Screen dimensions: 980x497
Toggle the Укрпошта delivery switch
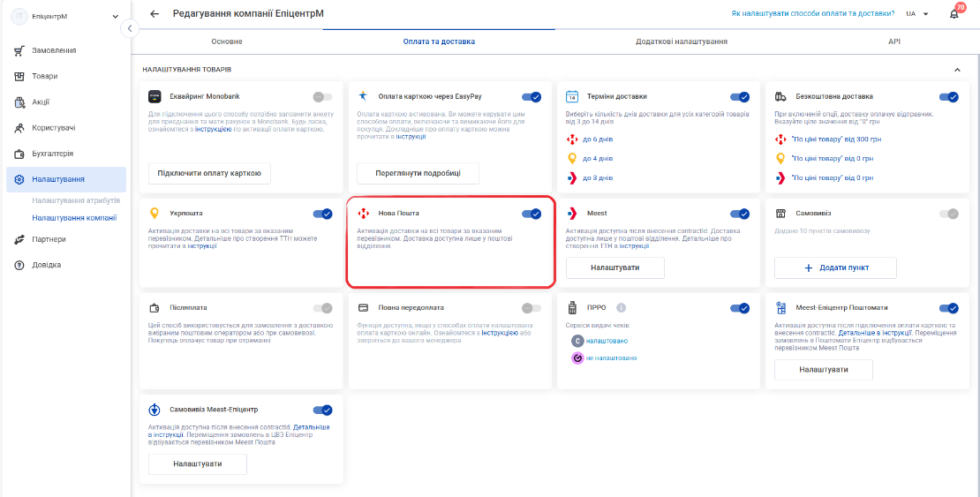click(x=322, y=214)
